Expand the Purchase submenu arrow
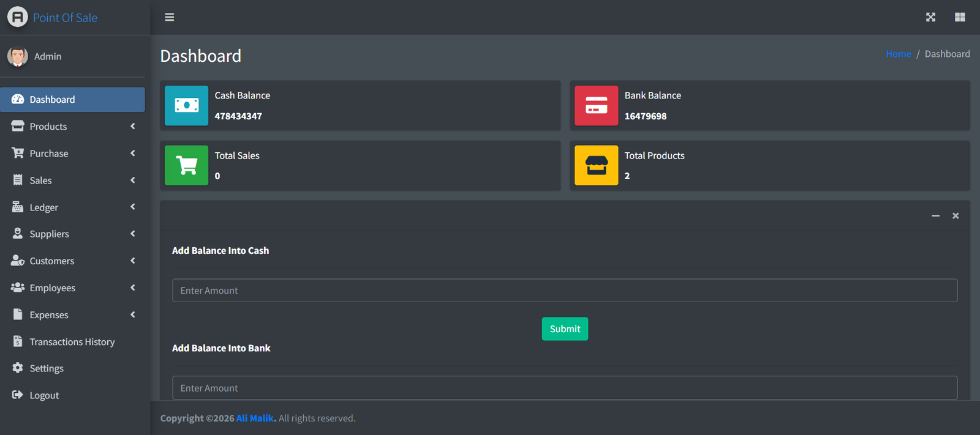The width and height of the screenshot is (980, 435). [132, 153]
